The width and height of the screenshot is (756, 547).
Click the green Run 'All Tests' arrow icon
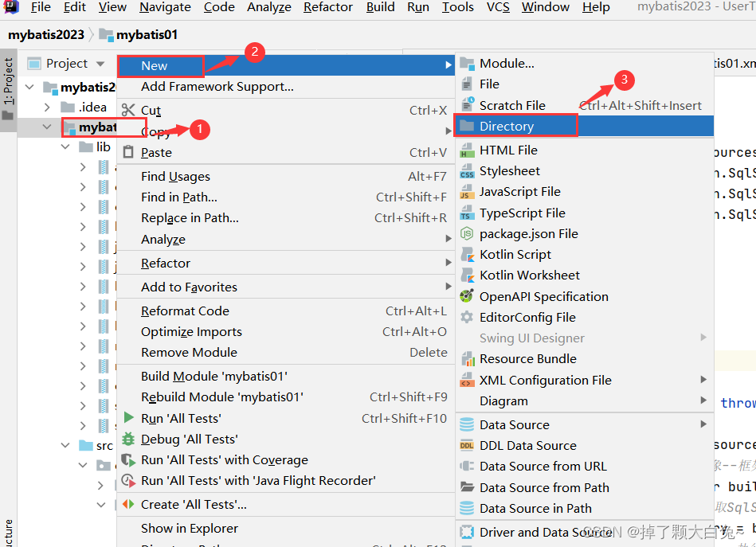[128, 417]
